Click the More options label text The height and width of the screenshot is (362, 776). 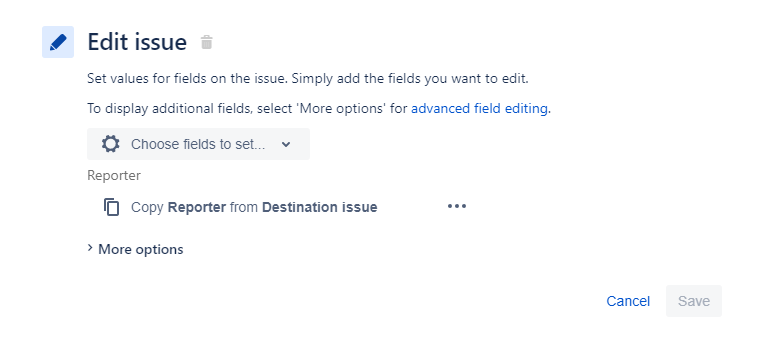point(141,249)
